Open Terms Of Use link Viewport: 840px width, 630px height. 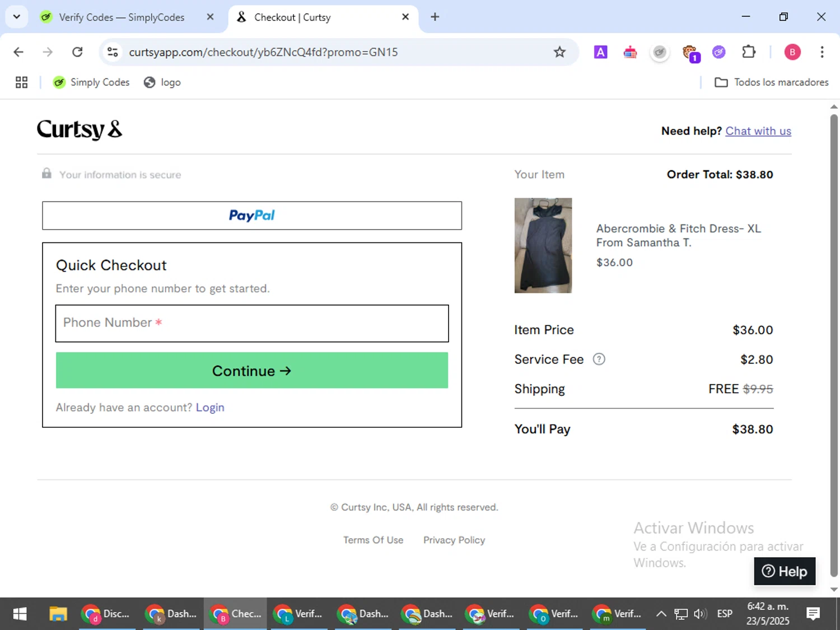tap(374, 540)
